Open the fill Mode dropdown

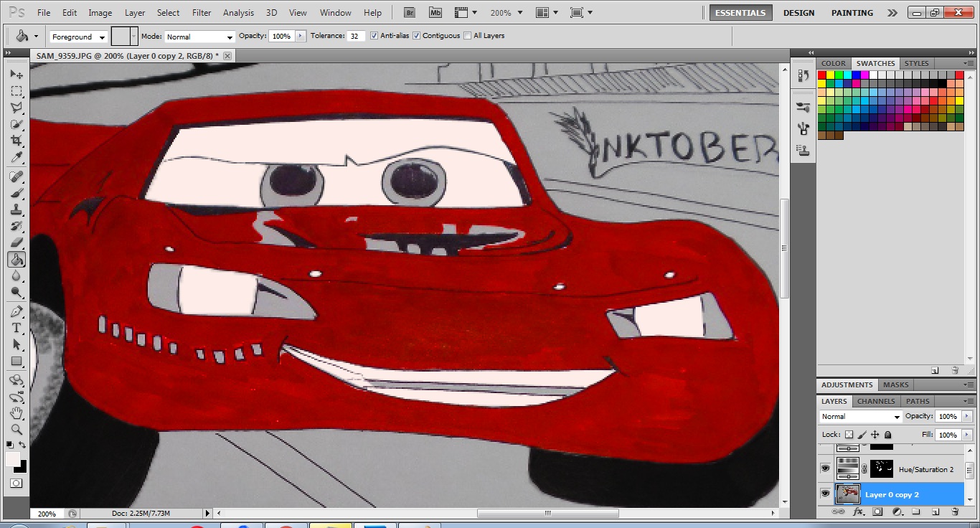click(x=199, y=37)
